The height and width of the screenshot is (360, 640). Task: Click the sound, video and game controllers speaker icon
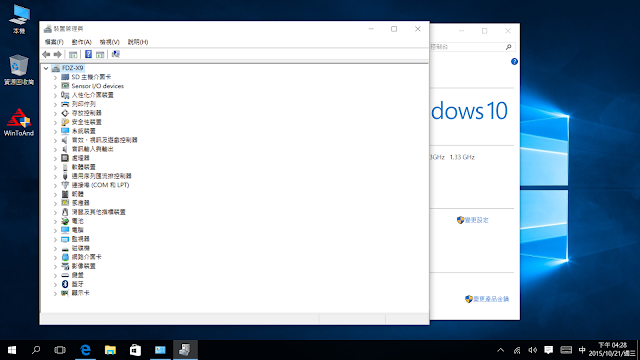tap(65, 140)
